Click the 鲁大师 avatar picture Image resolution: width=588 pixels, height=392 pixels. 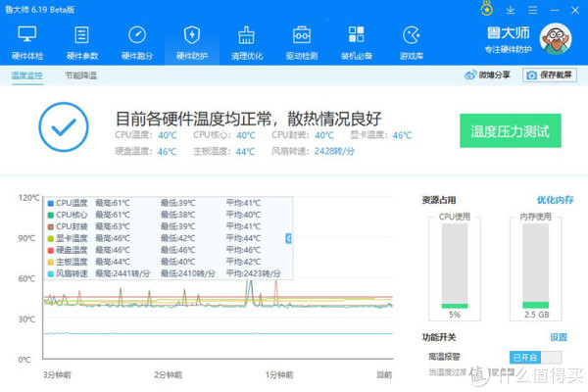tap(556, 38)
